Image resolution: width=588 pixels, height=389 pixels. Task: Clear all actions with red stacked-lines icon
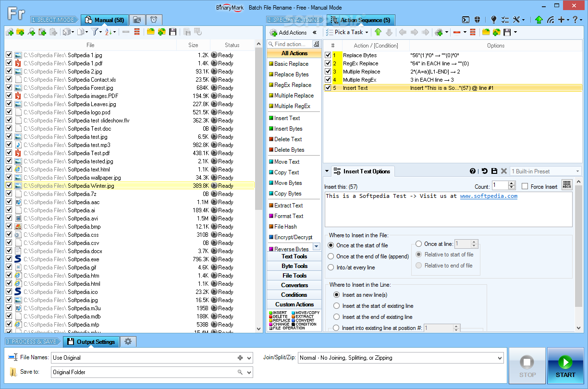pyautogui.click(x=473, y=32)
